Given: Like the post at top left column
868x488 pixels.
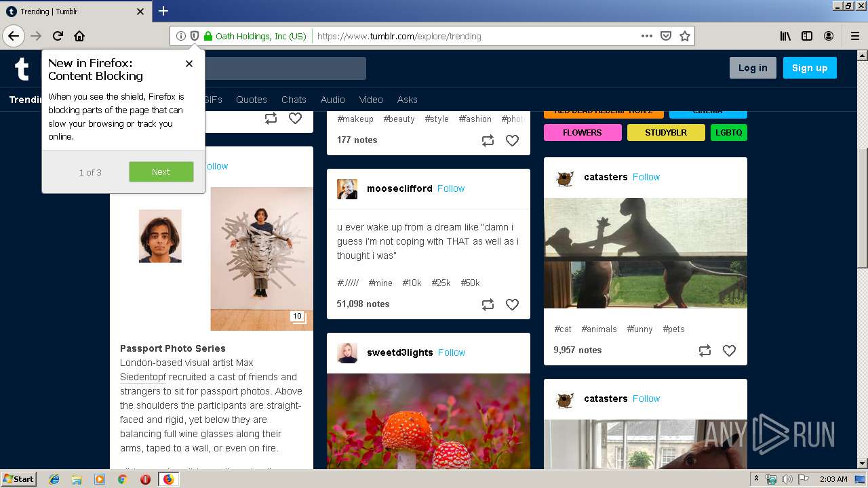Looking at the screenshot, I should point(295,118).
